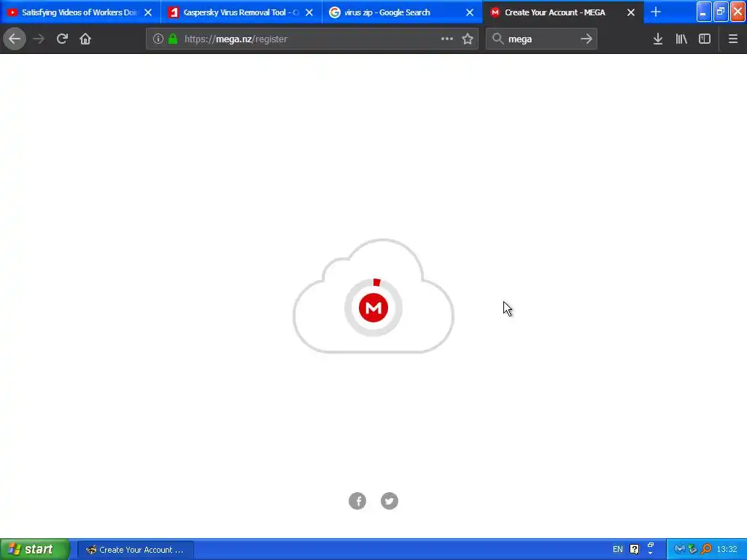Click the EN language indicator in taskbar
The image size is (747, 560).
point(618,550)
